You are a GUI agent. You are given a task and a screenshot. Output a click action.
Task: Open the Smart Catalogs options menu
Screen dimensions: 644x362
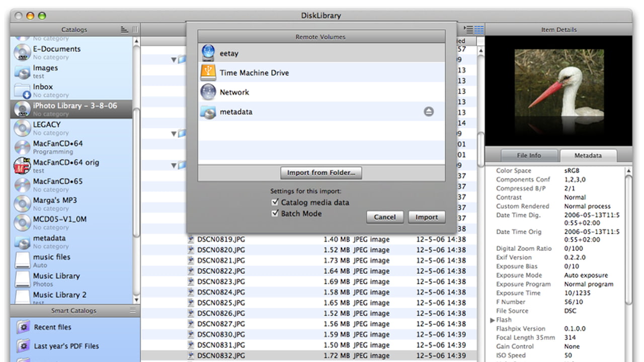tap(133, 311)
